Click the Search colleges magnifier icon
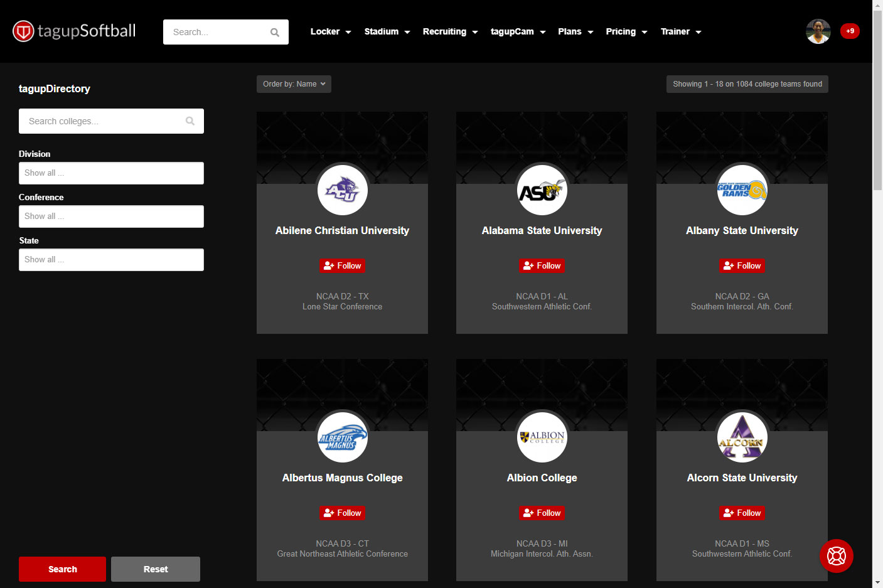This screenshot has height=588, width=883. coord(190,121)
